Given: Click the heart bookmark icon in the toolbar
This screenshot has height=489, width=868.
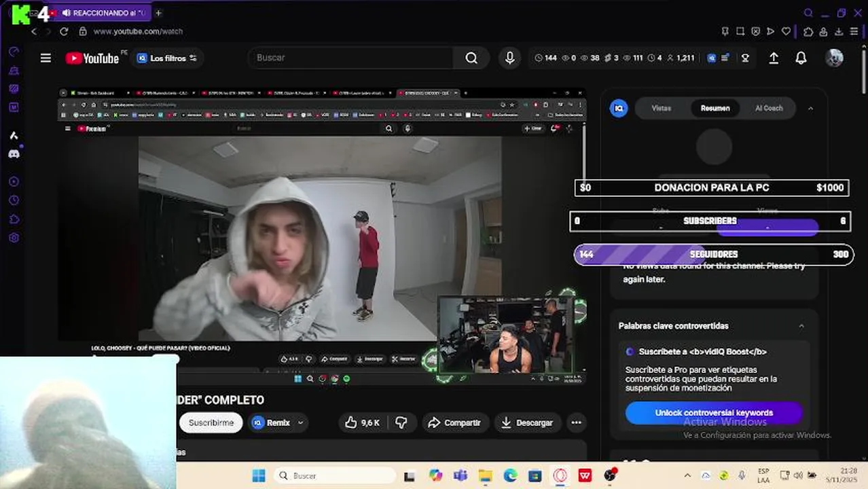Looking at the screenshot, I should point(786,31).
